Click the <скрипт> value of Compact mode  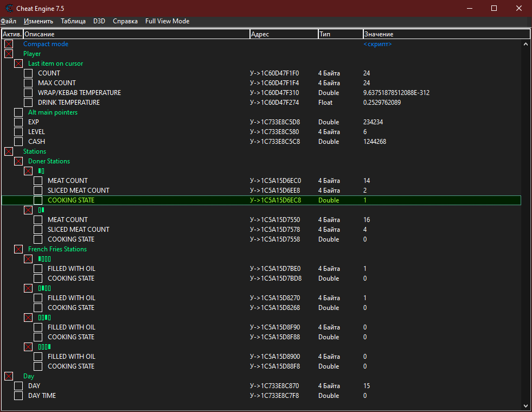(x=377, y=44)
